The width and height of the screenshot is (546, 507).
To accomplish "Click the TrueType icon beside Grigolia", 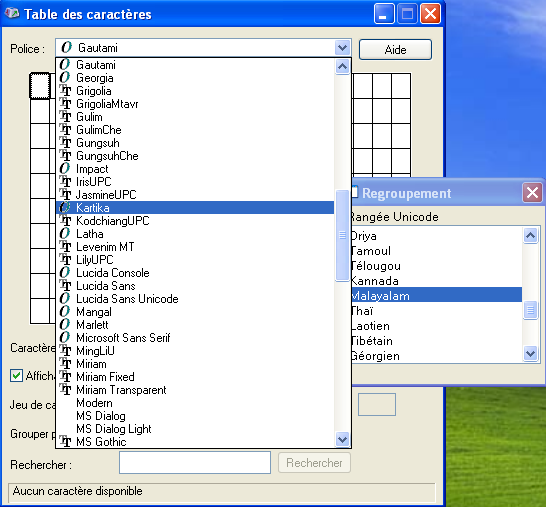I will (65, 91).
